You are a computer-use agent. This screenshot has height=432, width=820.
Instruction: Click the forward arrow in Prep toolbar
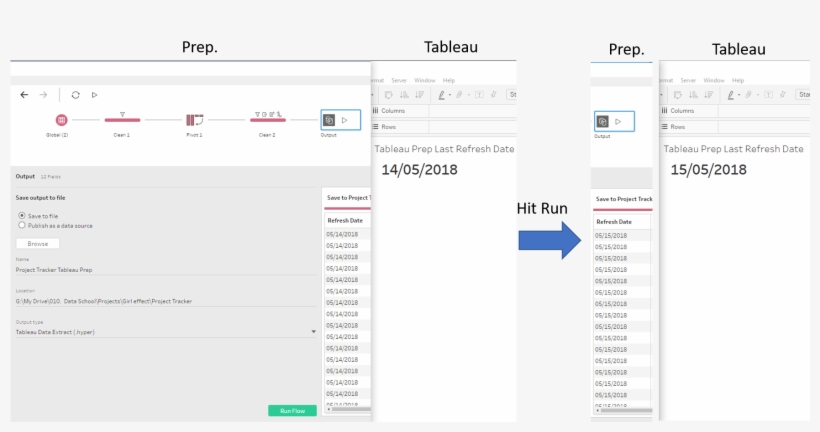point(43,95)
